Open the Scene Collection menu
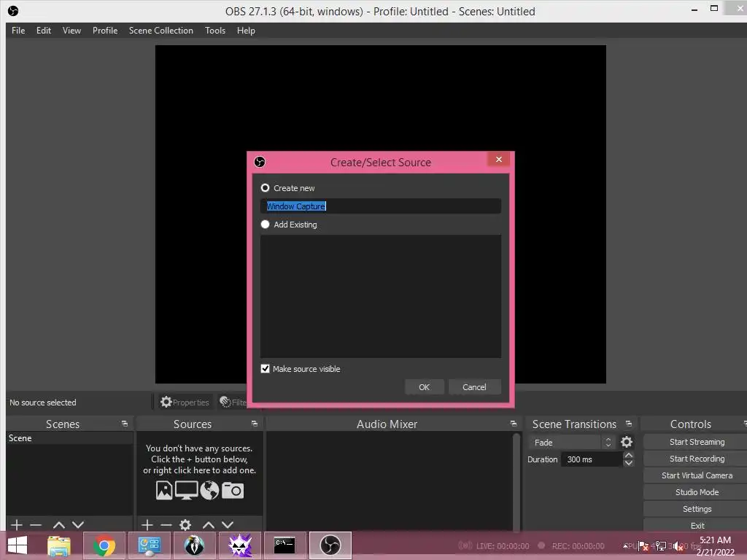 point(161,31)
